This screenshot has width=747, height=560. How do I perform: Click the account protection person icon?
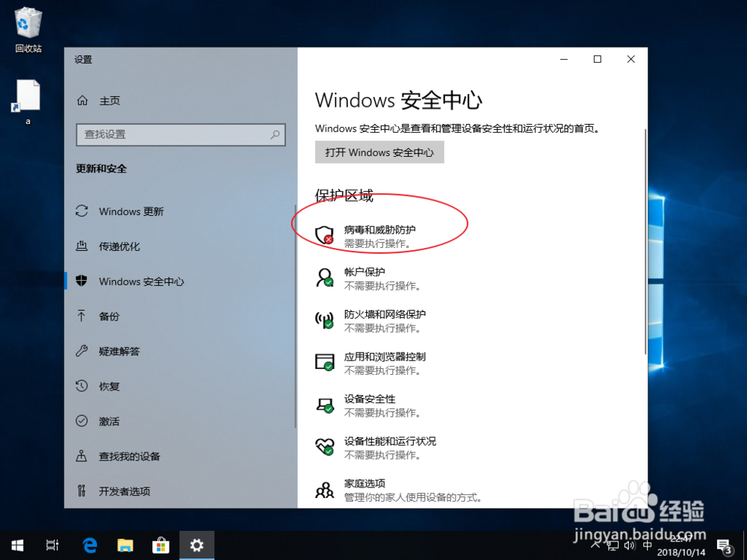(x=324, y=277)
